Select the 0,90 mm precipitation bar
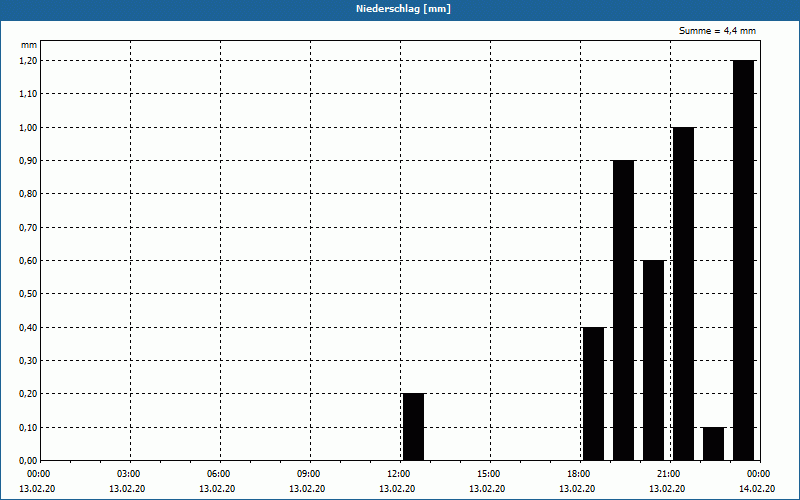The image size is (800, 500). click(623, 310)
